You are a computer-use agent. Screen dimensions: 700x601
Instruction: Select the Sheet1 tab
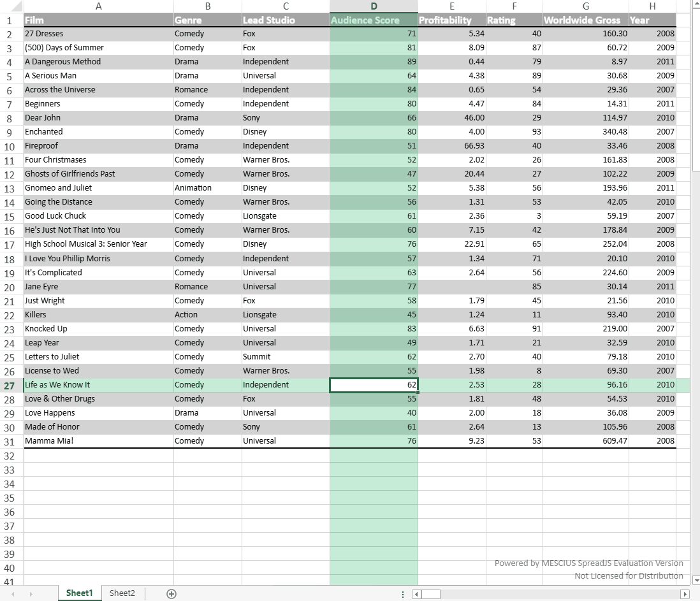click(80, 593)
